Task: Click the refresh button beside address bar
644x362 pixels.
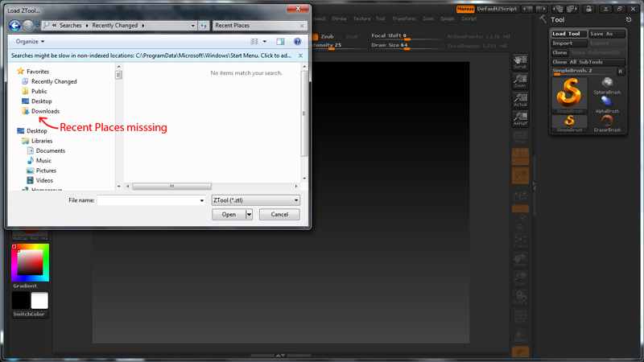Action: [x=204, y=26]
